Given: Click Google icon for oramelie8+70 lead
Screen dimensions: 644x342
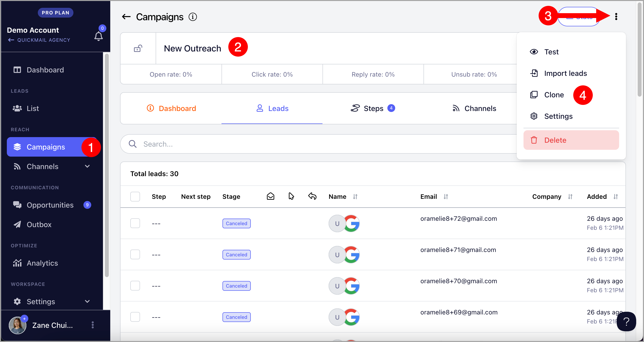Looking at the screenshot, I should point(352,286).
